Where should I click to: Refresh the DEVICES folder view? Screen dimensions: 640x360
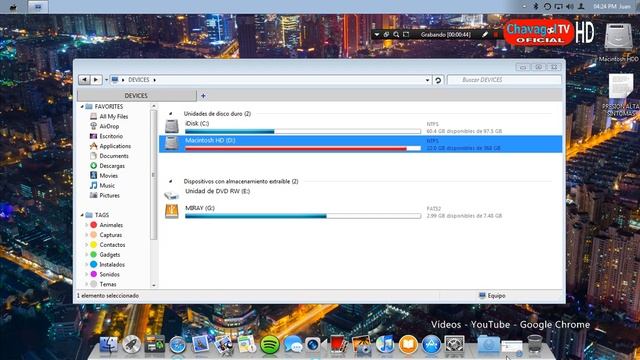[438, 80]
